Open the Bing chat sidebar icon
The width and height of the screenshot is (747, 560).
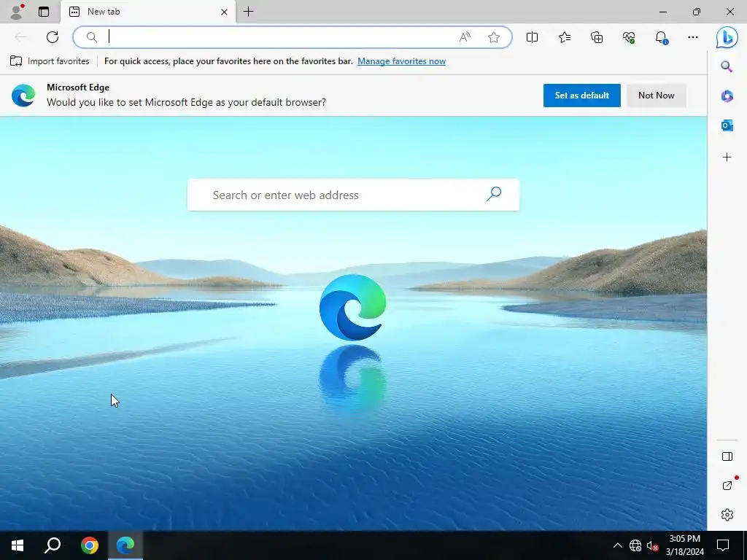(x=727, y=37)
